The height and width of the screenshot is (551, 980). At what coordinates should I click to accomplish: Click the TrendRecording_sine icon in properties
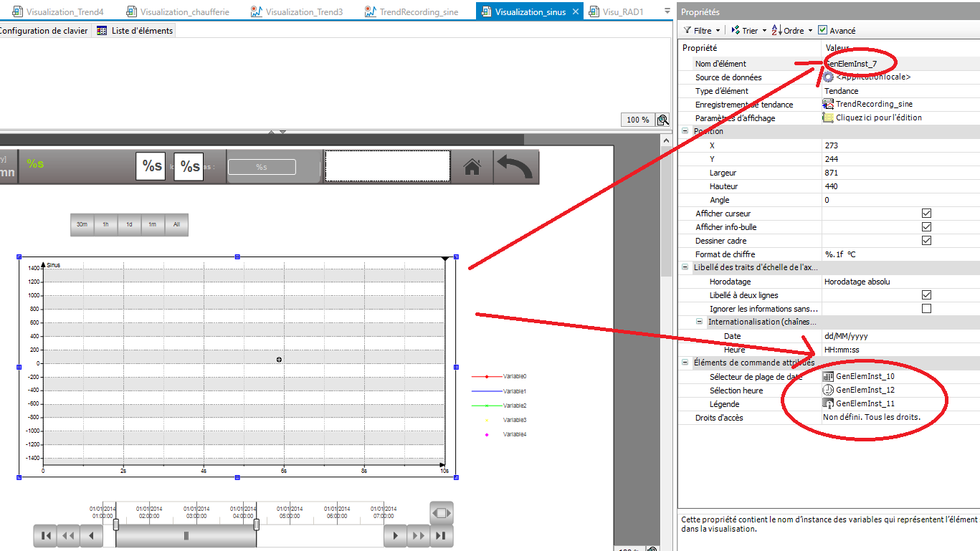pyautogui.click(x=828, y=104)
